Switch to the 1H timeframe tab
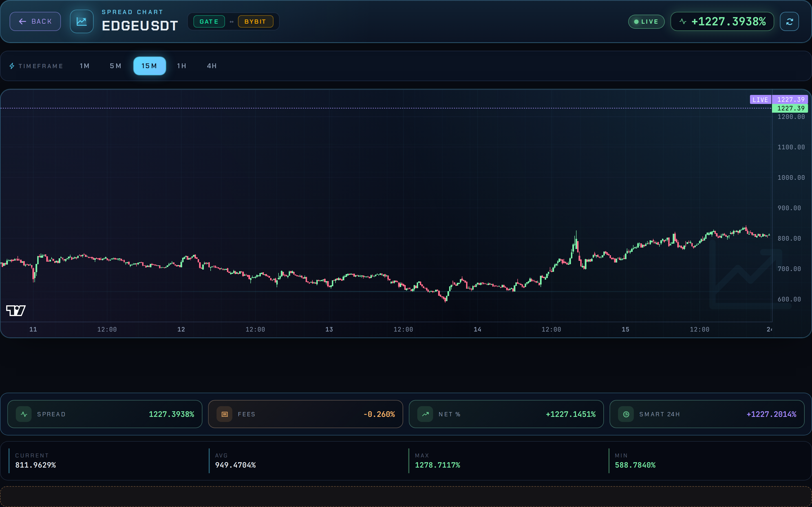 181,66
